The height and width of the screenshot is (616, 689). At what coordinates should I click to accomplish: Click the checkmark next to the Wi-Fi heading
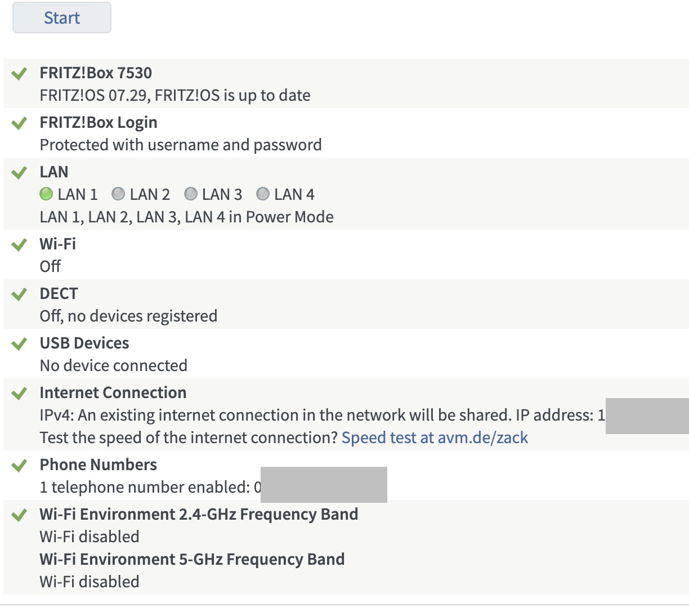[20, 244]
